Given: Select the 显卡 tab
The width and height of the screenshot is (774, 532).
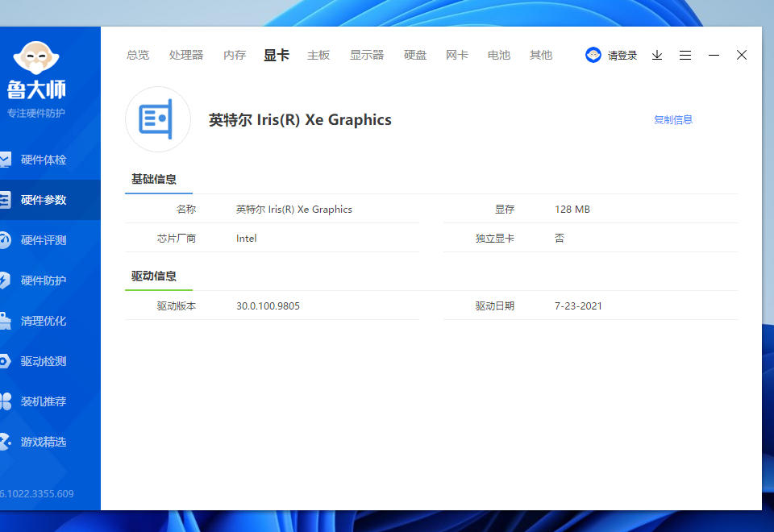Looking at the screenshot, I should tap(277, 55).
